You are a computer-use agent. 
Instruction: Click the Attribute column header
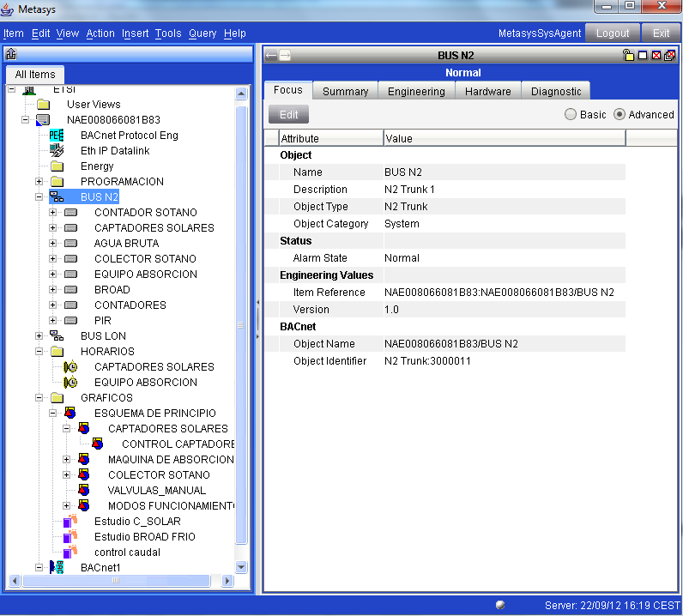(331, 138)
